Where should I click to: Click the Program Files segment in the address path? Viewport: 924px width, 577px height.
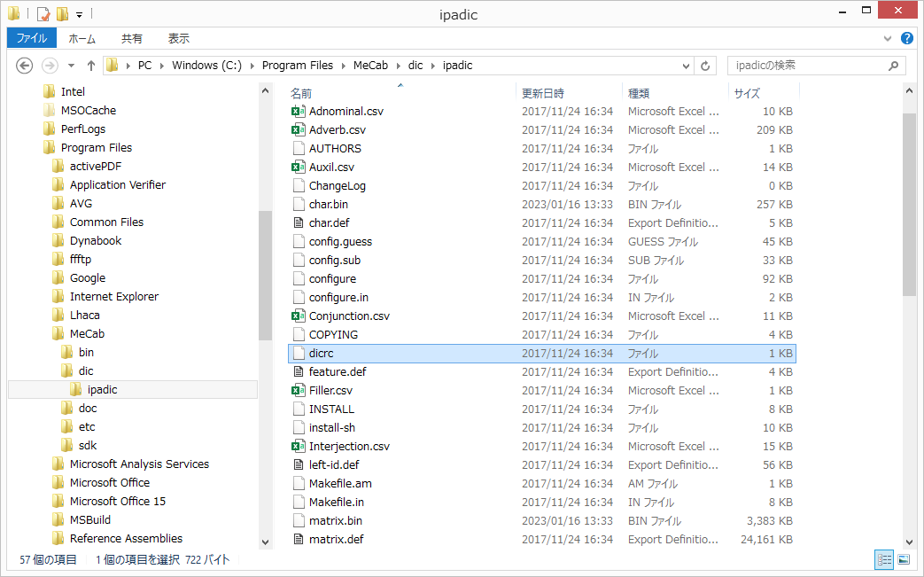[x=297, y=66]
